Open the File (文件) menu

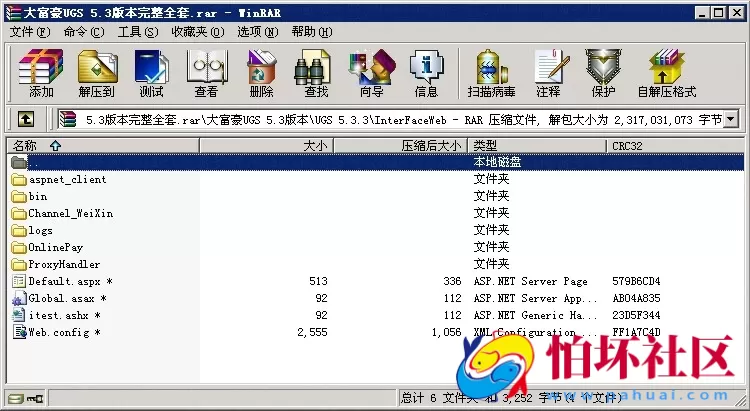(30, 32)
